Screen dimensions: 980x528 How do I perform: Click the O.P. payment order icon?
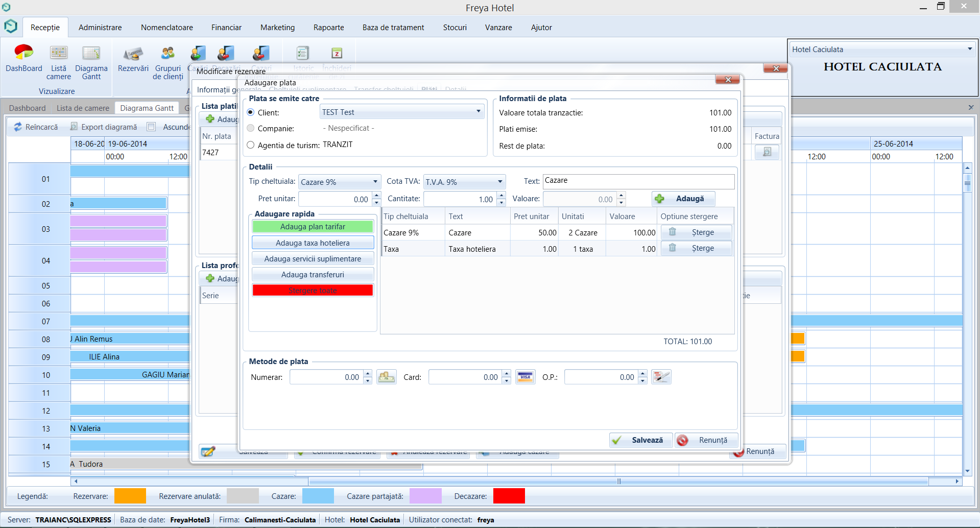point(661,377)
